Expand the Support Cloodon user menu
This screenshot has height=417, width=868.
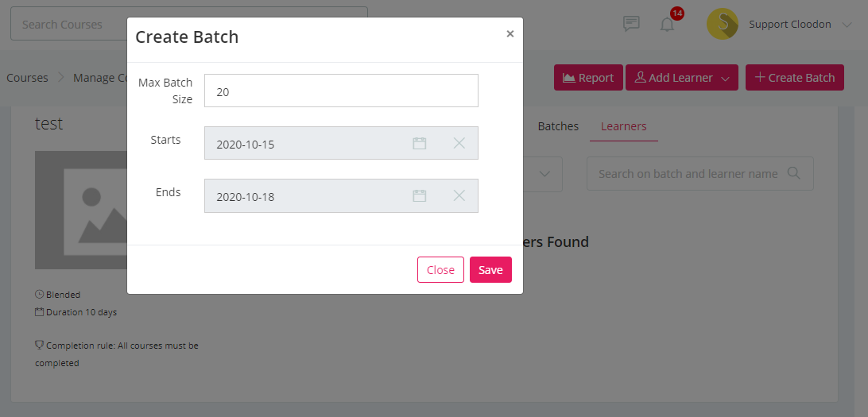point(847,25)
